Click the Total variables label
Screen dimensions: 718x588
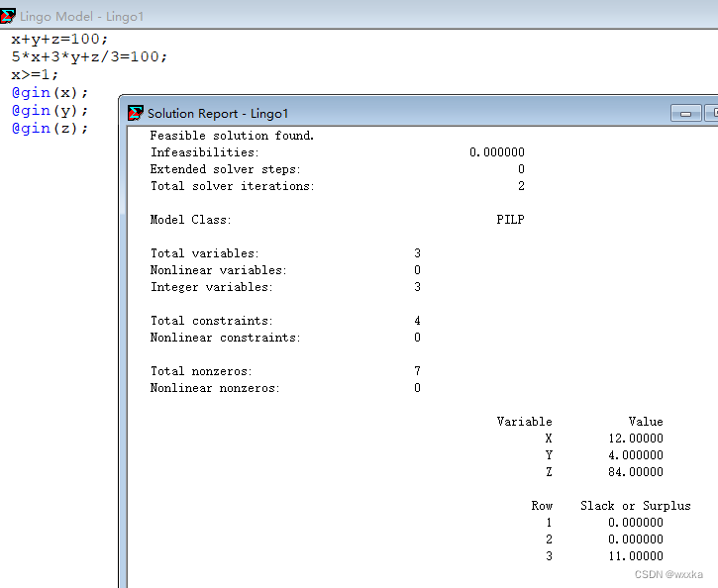[205, 253]
